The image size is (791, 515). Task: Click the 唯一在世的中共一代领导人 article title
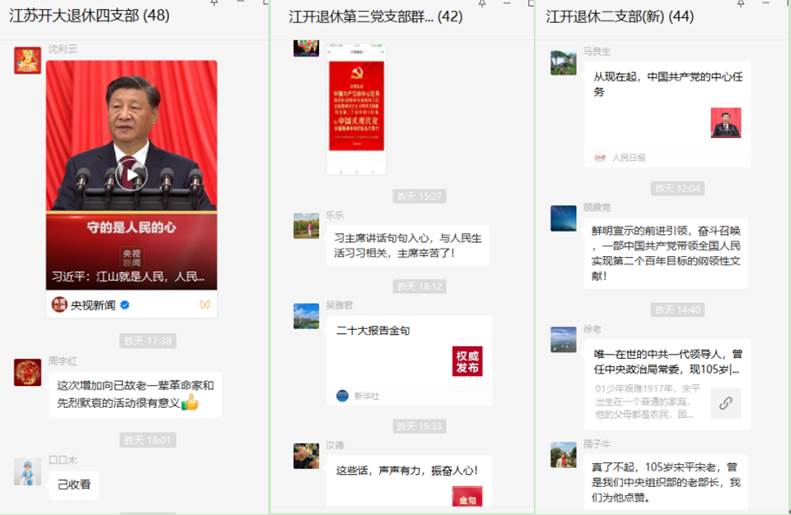tap(668, 362)
